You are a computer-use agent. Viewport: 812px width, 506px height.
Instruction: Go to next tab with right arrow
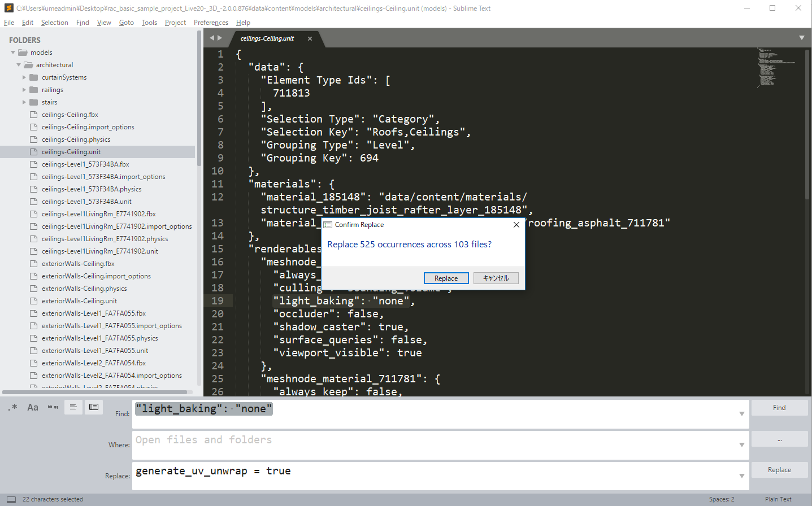220,38
